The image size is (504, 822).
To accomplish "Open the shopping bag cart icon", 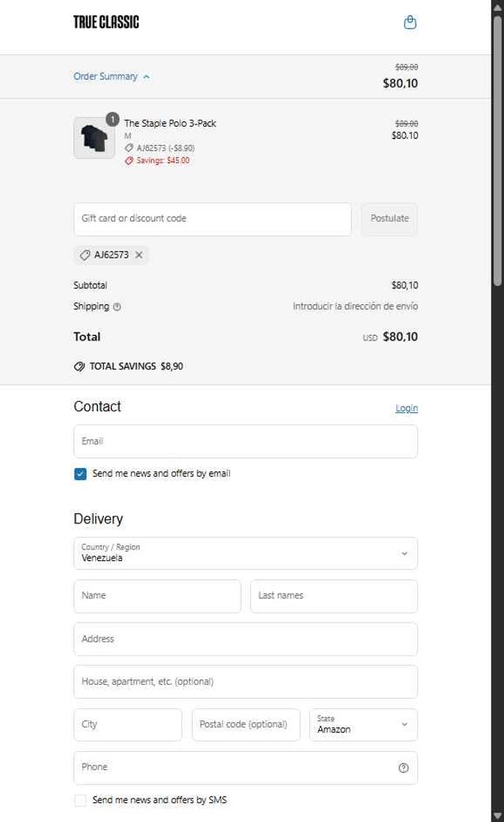I will coord(409,23).
